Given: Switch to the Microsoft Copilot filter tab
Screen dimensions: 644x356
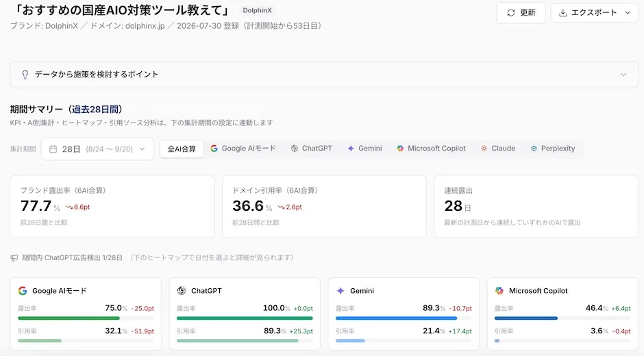Looking at the screenshot, I should [x=431, y=149].
